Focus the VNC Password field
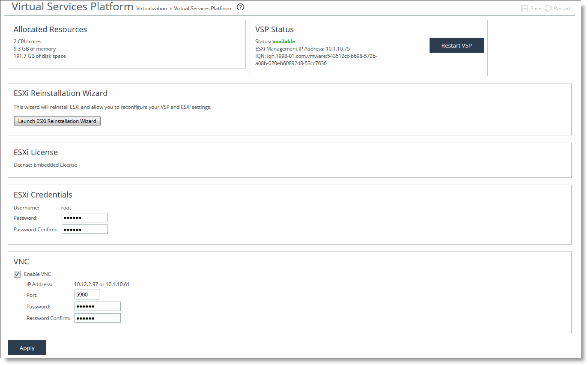Image resolution: width=588 pixels, height=365 pixels. click(x=98, y=306)
